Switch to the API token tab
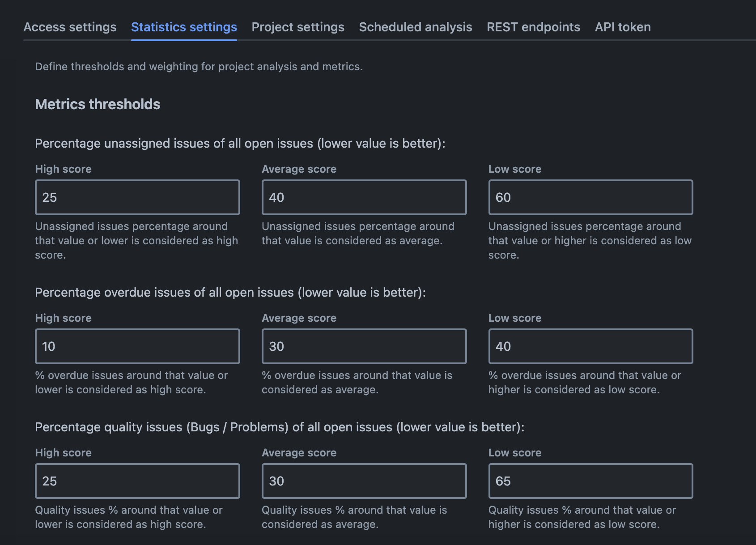Image resolution: width=756 pixels, height=545 pixels. [622, 27]
